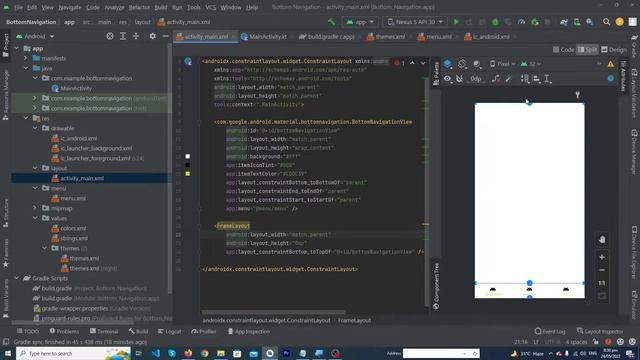The height and width of the screenshot is (360, 640).
Task: Click the Make Project hammer icon
Action: point(331,22)
